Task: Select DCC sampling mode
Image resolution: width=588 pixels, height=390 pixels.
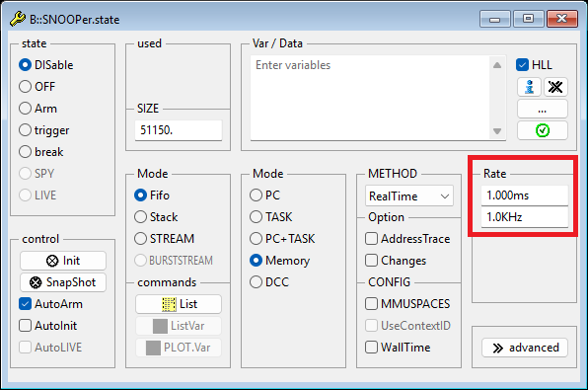Action: pyautogui.click(x=269, y=282)
